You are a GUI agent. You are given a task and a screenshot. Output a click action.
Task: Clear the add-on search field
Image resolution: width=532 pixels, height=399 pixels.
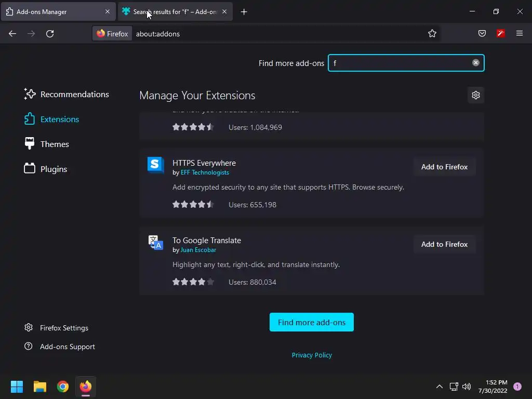pos(476,63)
